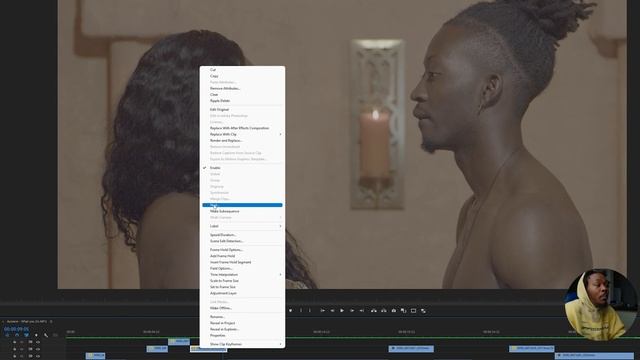
Task: Expand the Show Clip Keyframes submenu
Action: point(242,344)
